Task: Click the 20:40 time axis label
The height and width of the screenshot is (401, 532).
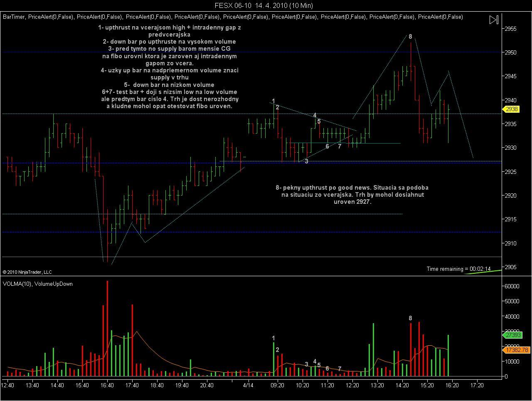Action: point(207,385)
